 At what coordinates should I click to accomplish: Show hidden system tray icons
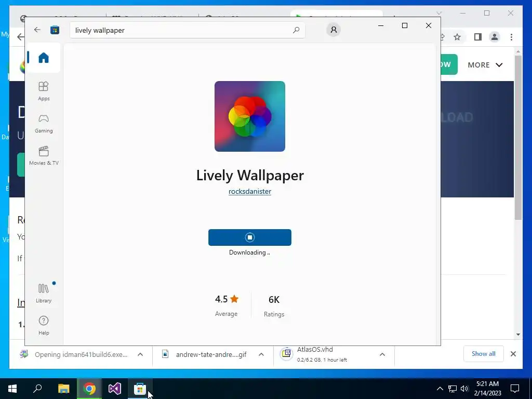tap(440, 389)
